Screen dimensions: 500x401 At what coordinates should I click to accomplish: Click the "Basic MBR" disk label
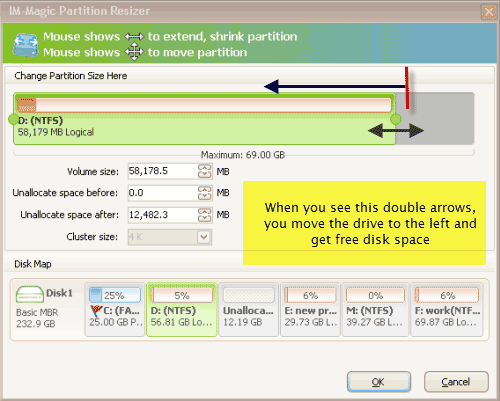(x=37, y=312)
